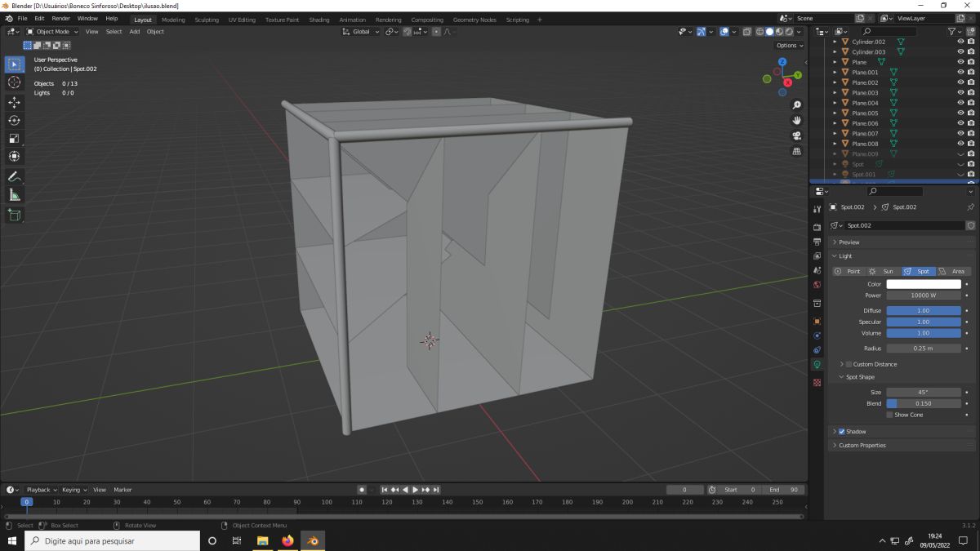
Task: Enable the Show Cone checkbox
Action: [889, 415]
